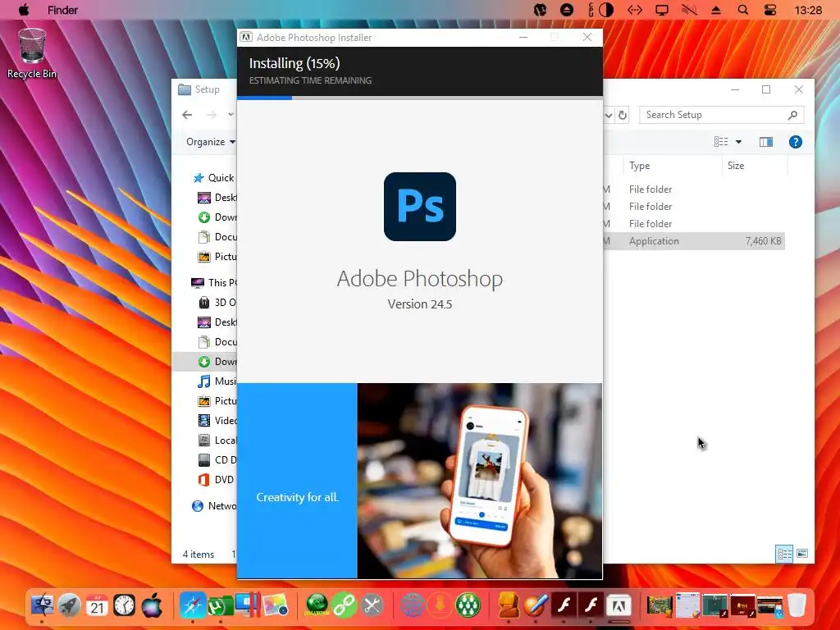Click the first File folder row type cell
Image resolution: width=840 pixels, height=630 pixels.
(651, 189)
